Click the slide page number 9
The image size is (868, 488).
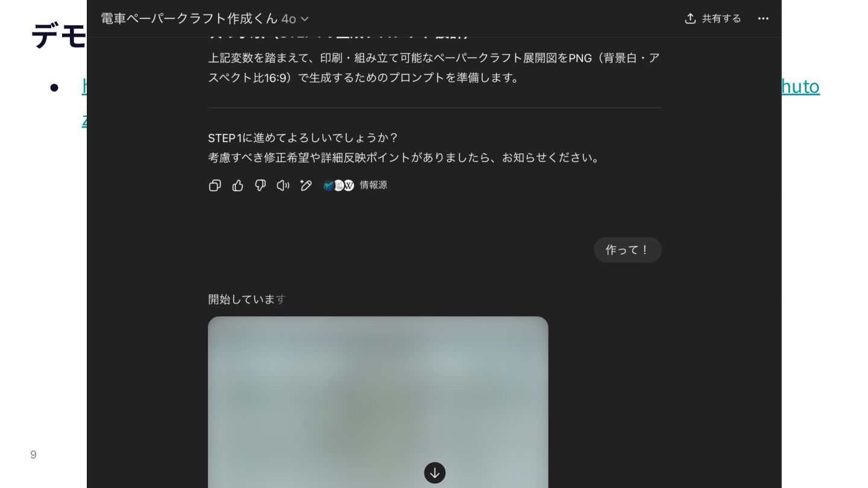click(x=33, y=455)
